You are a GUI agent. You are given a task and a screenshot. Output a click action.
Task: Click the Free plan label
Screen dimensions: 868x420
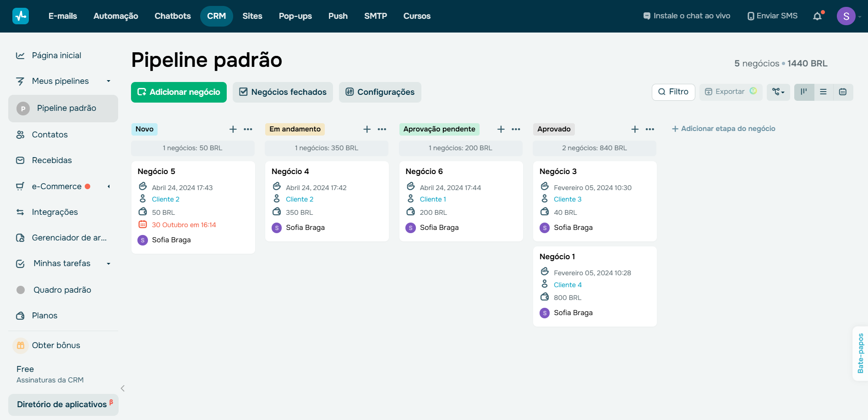(x=25, y=369)
